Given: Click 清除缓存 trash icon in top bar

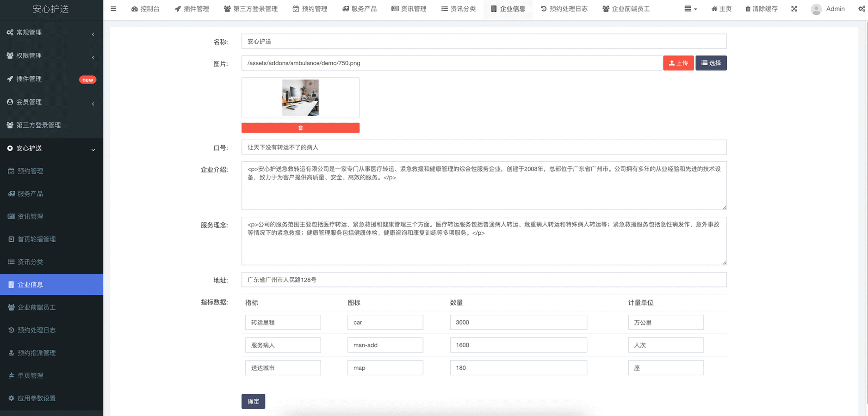Looking at the screenshot, I should 761,9.
